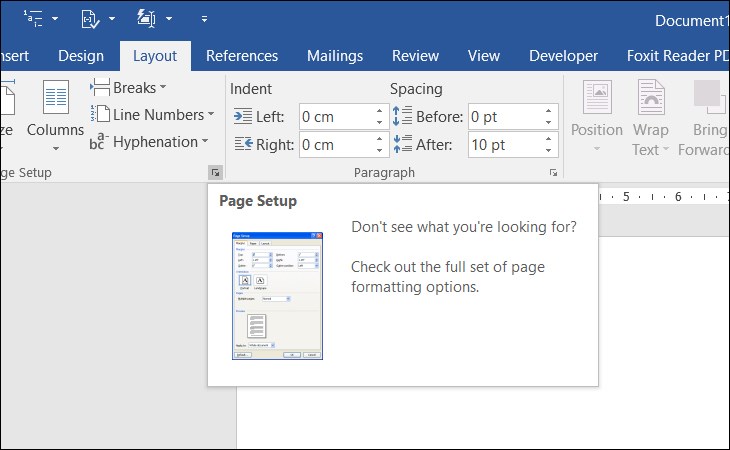Click the text-to-speech style icon in Quick Access toolbar
Viewport: 730px width, 450px height.
[146, 19]
